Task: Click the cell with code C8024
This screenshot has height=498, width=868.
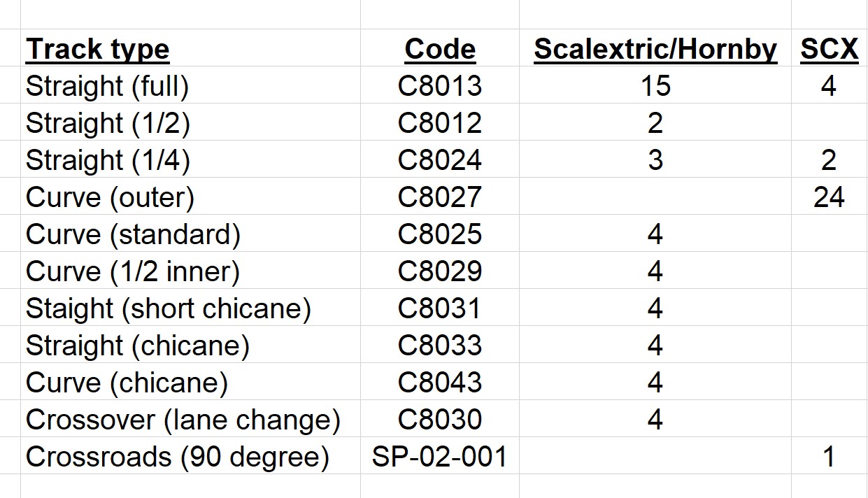Action: coord(440,160)
